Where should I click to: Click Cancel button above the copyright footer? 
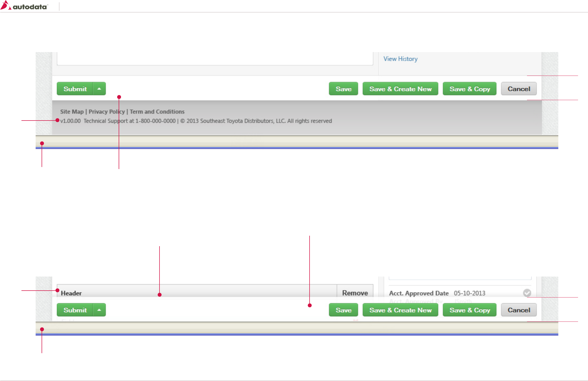[x=519, y=89]
